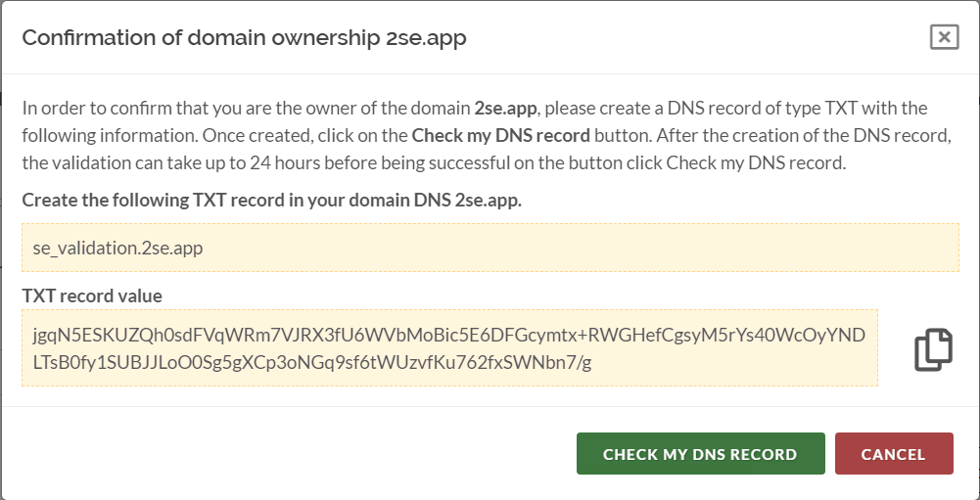Click the '24 hours' text in the instructions
Screen dimensions: 980x500
click(x=282, y=162)
